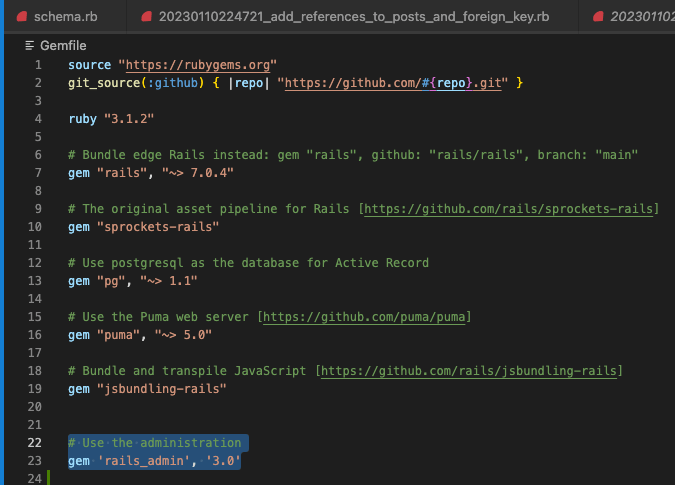This screenshot has height=485, width=675.
Task: Click line number 13 in the gutter
Action: point(34,281)
